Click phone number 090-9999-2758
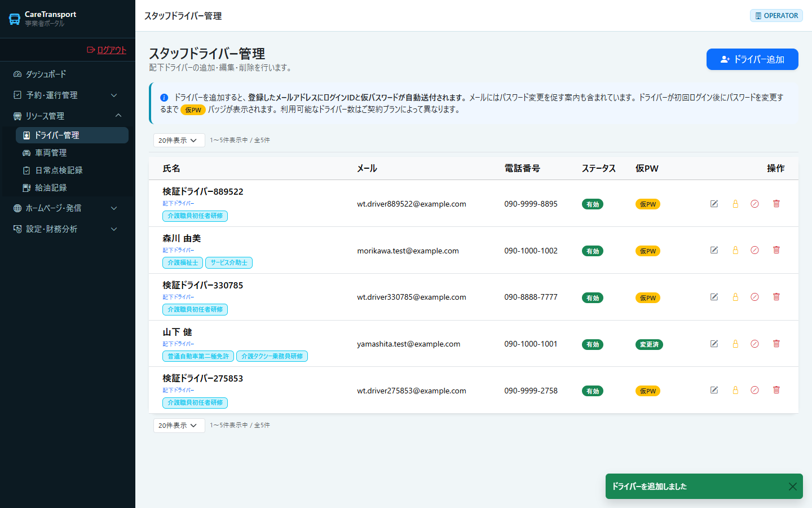812x508 pixels. [531, 391]
